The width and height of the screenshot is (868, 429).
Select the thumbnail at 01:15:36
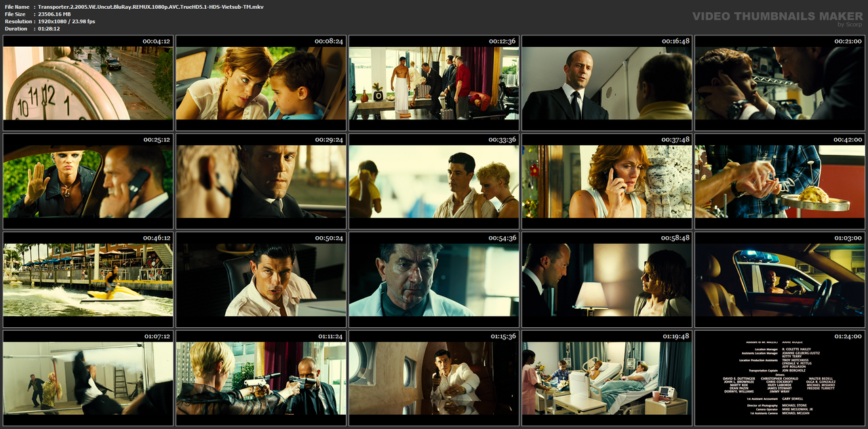click(434, 378)
